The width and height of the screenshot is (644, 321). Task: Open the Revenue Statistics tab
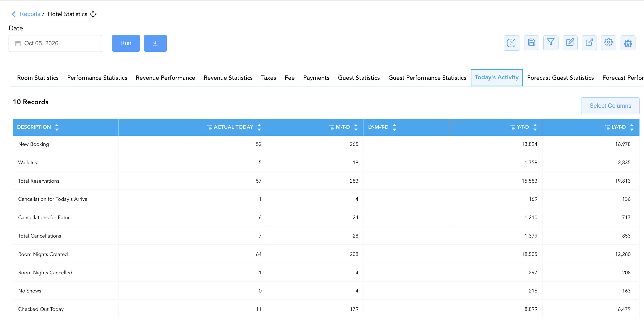(228, 78)
